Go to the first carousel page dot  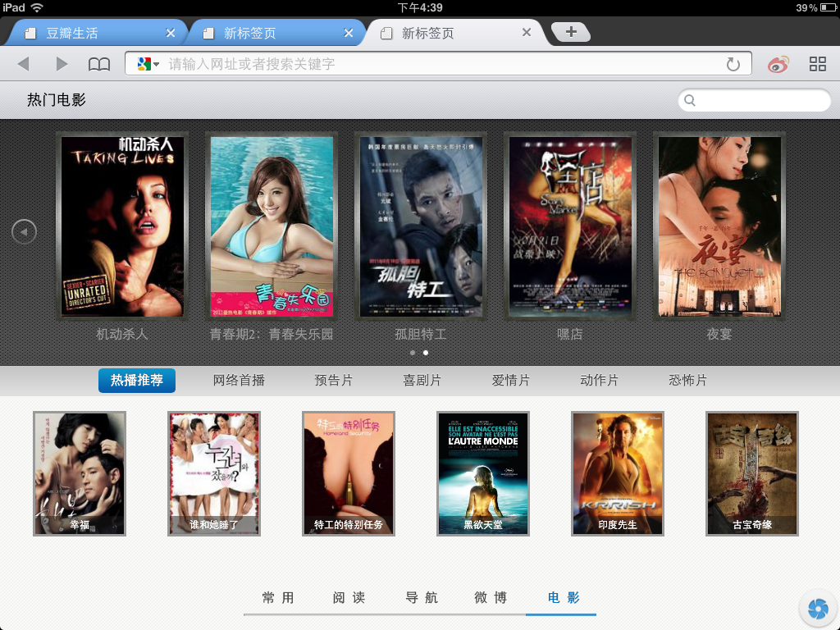coord(413,353)
